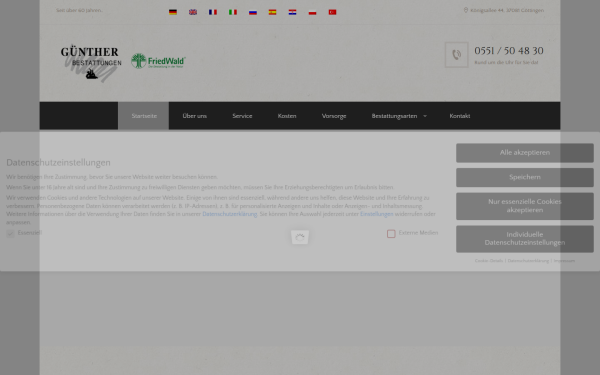Pick the Polish flag language
Image resolution: width=600 pixels, height=375 pixels.
(x=312, y=12)
